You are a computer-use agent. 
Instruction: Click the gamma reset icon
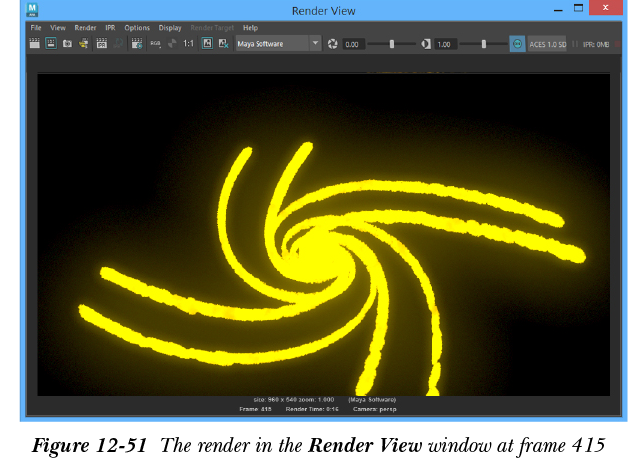click(x=426, y=44)
